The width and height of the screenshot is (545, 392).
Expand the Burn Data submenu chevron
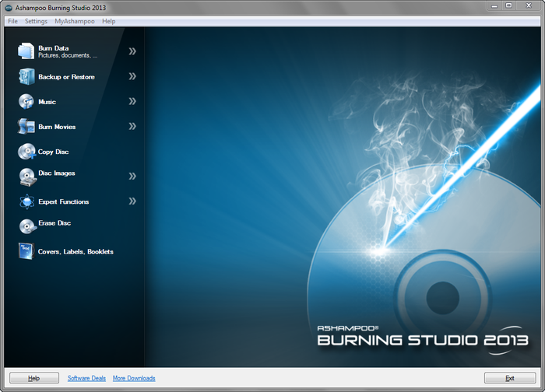[132, 51]
